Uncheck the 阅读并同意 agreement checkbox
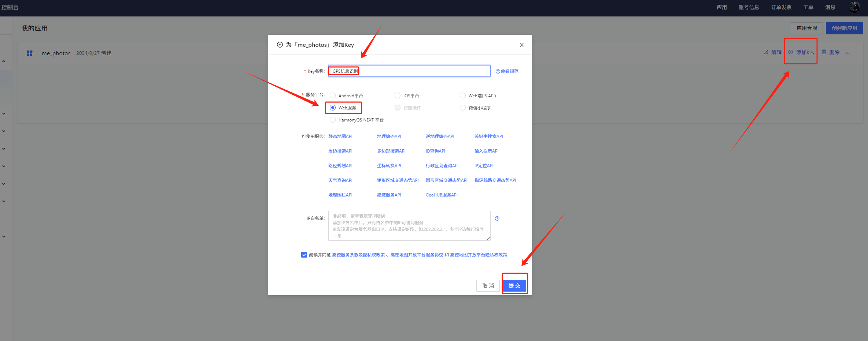 pos(304,255)
